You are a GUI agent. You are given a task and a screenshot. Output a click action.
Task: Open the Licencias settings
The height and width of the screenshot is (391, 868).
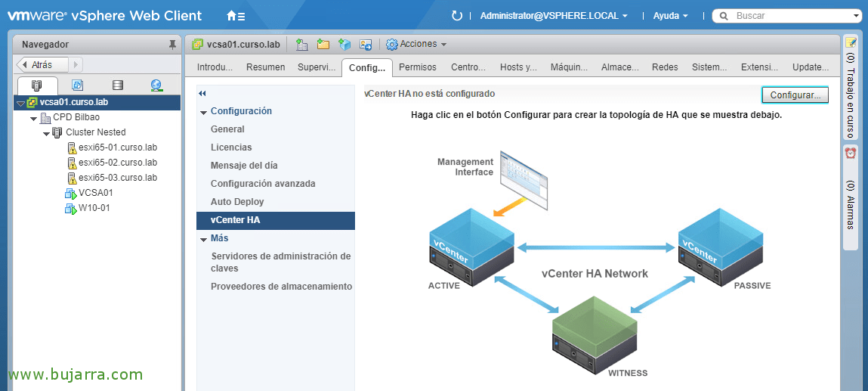pyautogui.click(x=231, y=147)
